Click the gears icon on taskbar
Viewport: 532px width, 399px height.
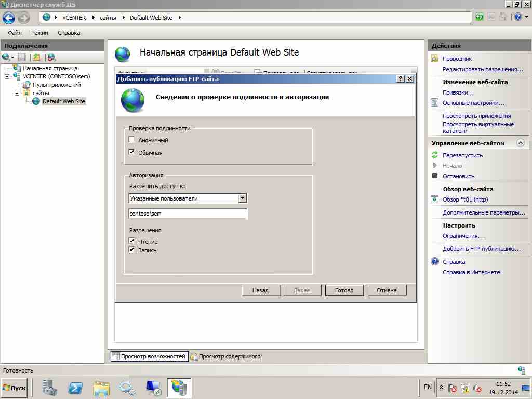tap(127, 388)
